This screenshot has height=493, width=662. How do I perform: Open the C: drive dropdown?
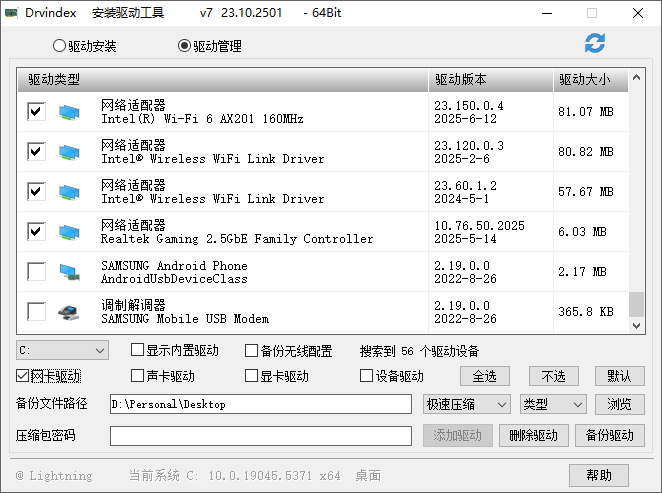62,350
